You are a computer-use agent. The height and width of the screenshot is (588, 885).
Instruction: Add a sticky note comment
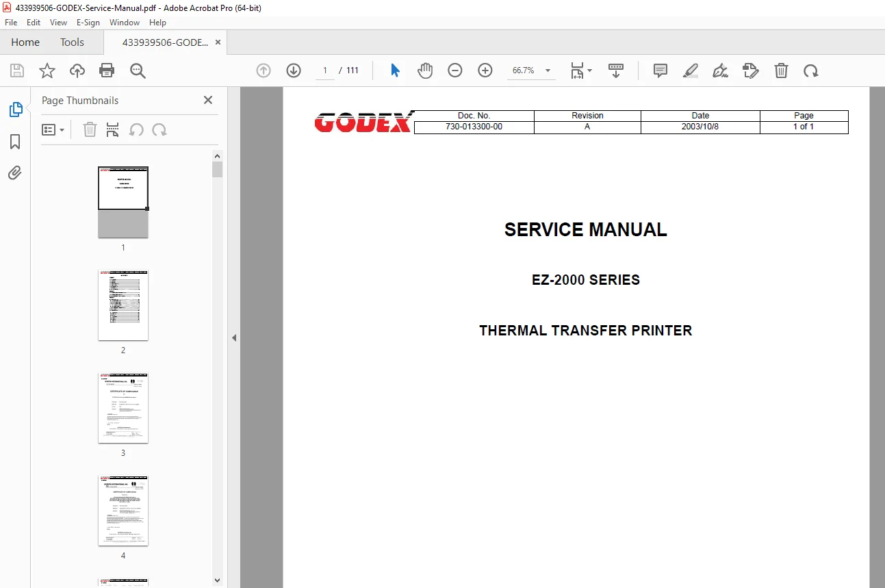(660, 71)
